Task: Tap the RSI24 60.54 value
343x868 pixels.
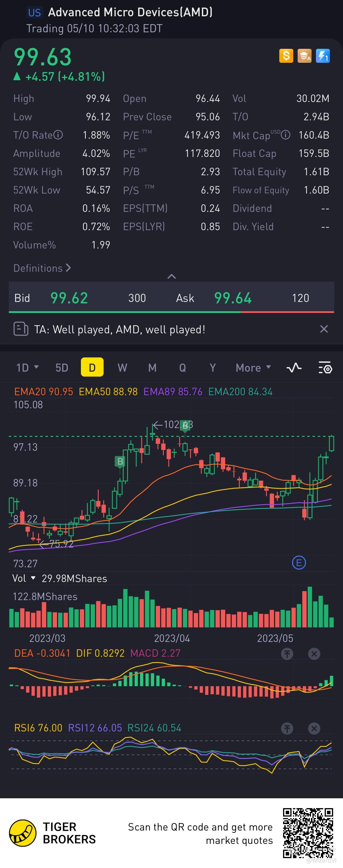Action: click(154, 728)
